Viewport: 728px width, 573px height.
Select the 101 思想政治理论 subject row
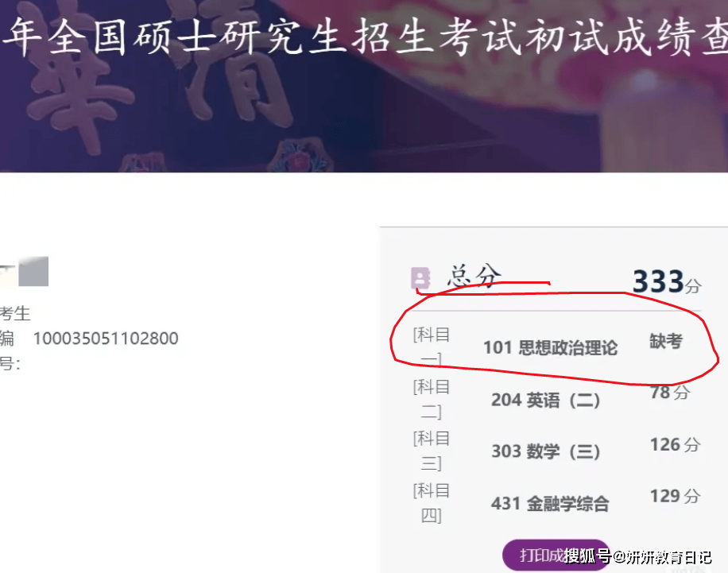tap(556, 347)
